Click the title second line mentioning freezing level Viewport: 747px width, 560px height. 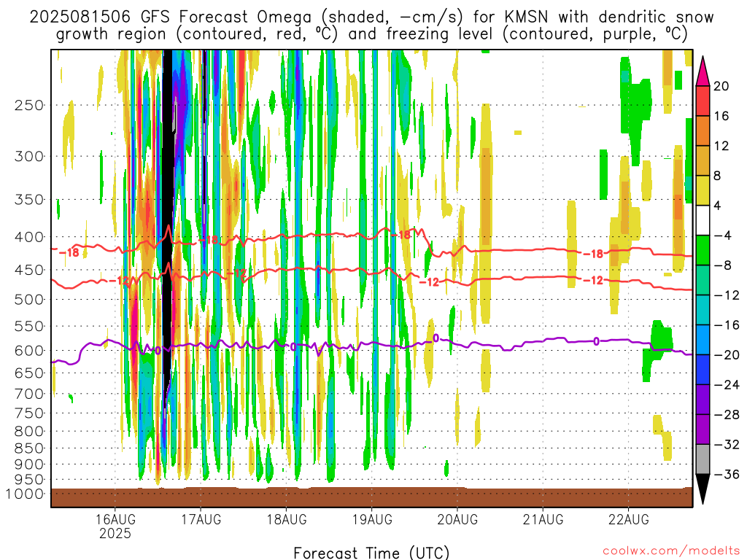[x=371, y=34]
